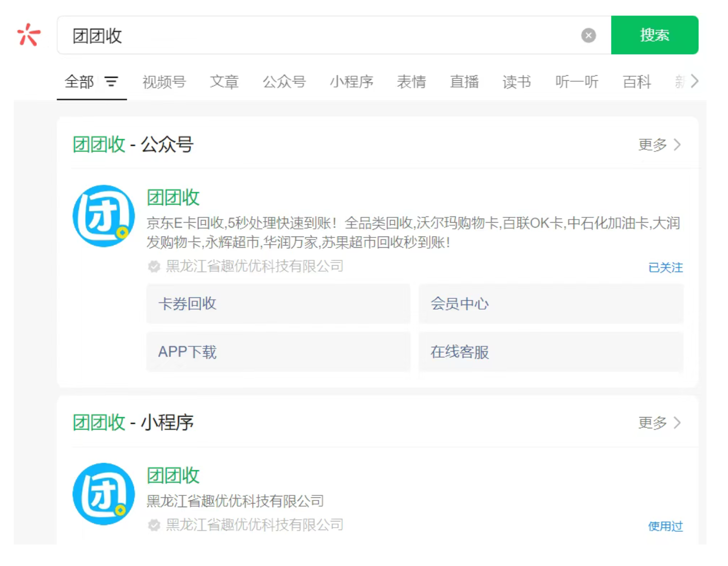Click the 已关注 status link
This screenshot has width=728, height=566.
(665, 268)
